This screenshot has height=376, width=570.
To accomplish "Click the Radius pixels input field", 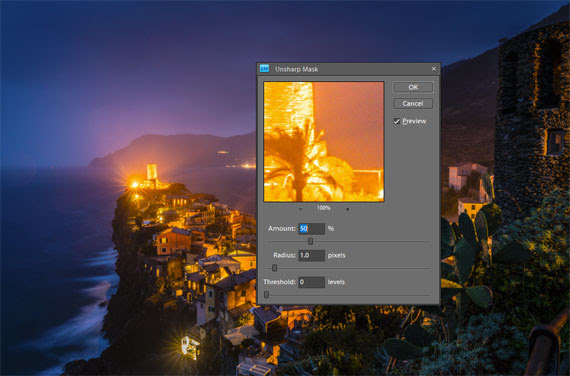I will click(312, 255).
